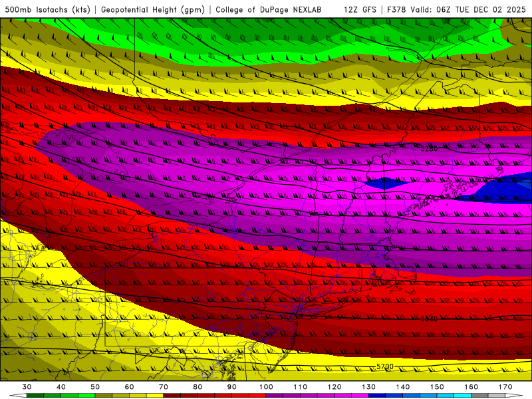Viewport: 532px width, 399px height.
Task: Click the color scale label 30
Action: click(x=27, y=387)
